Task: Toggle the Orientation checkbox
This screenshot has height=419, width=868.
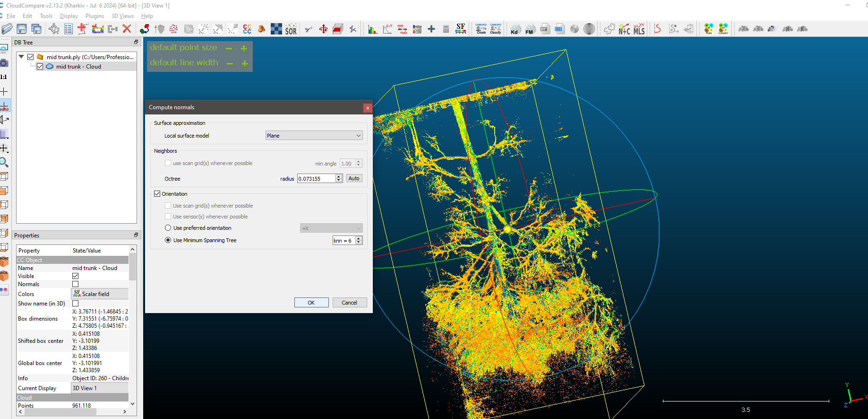Action: point(157,194)
